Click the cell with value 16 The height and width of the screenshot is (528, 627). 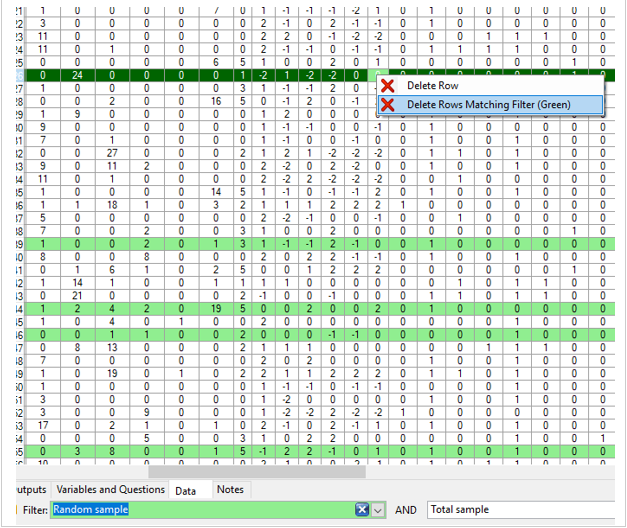(215, 101)
